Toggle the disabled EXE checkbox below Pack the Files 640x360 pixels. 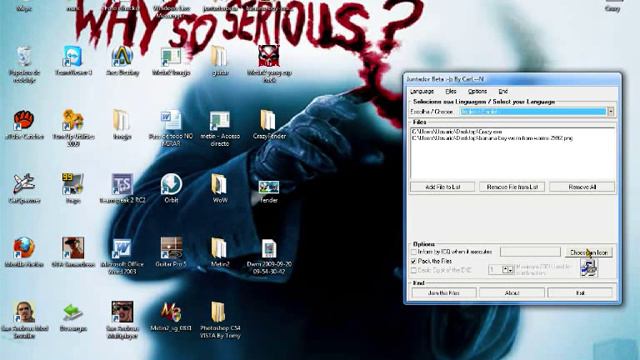pos(414,270)
